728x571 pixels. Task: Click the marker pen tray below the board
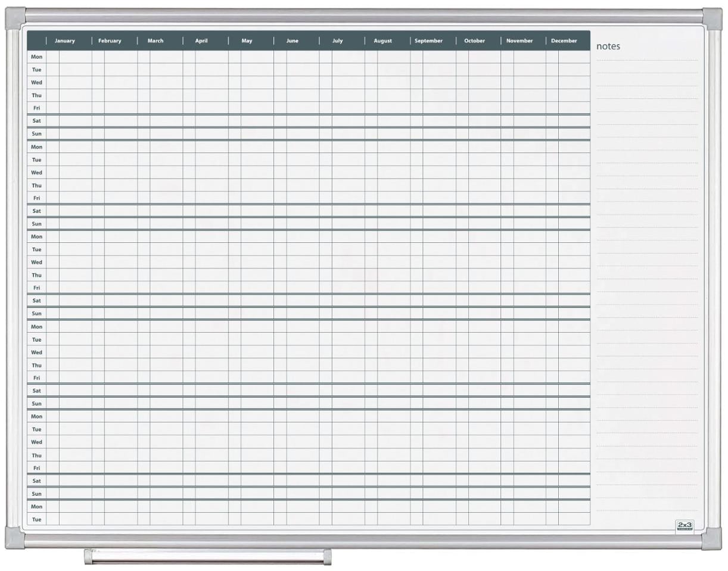pyautogui.click(x=207, y=557)
